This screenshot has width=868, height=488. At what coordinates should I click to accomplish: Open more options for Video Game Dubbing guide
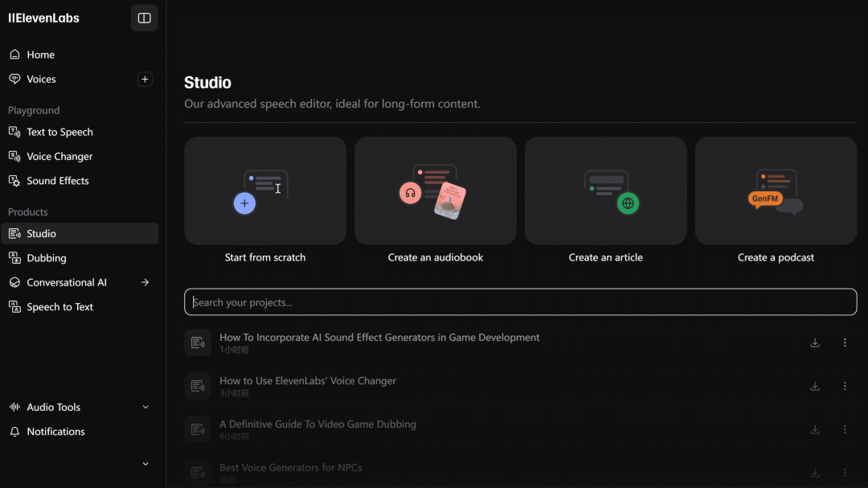pos(845,429)
